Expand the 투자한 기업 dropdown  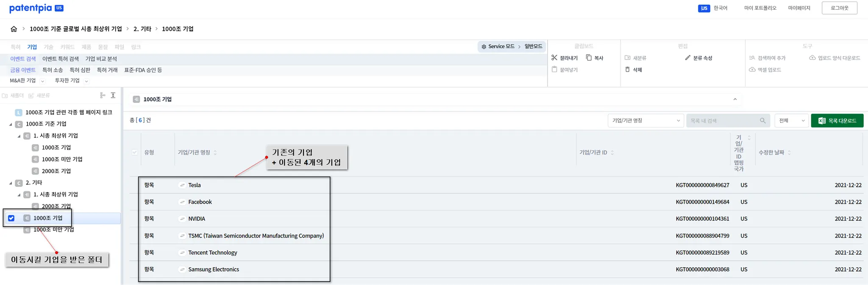click(x=86, y=81)
